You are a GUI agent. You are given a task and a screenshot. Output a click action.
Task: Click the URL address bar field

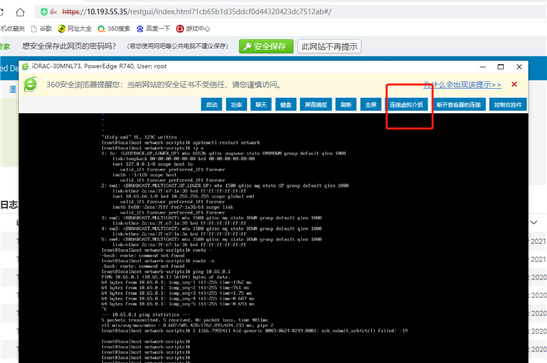tap(290, 12)
